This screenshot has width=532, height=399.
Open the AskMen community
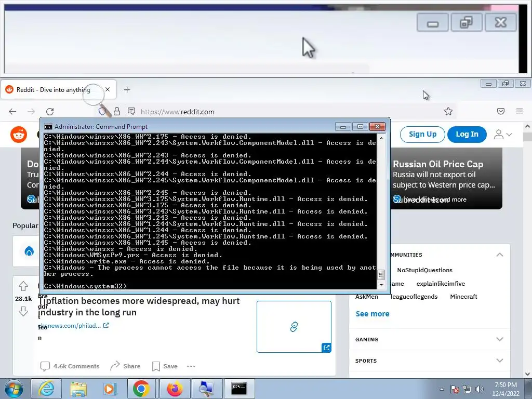(366, 297)
